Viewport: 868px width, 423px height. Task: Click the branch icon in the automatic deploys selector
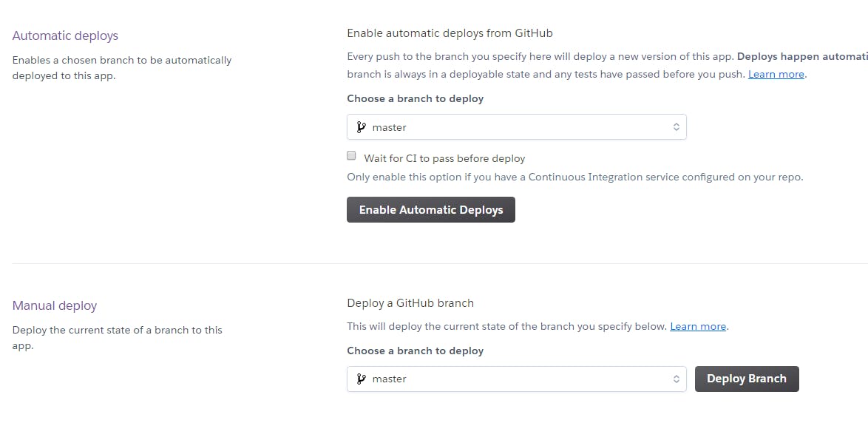click(361, 127)
